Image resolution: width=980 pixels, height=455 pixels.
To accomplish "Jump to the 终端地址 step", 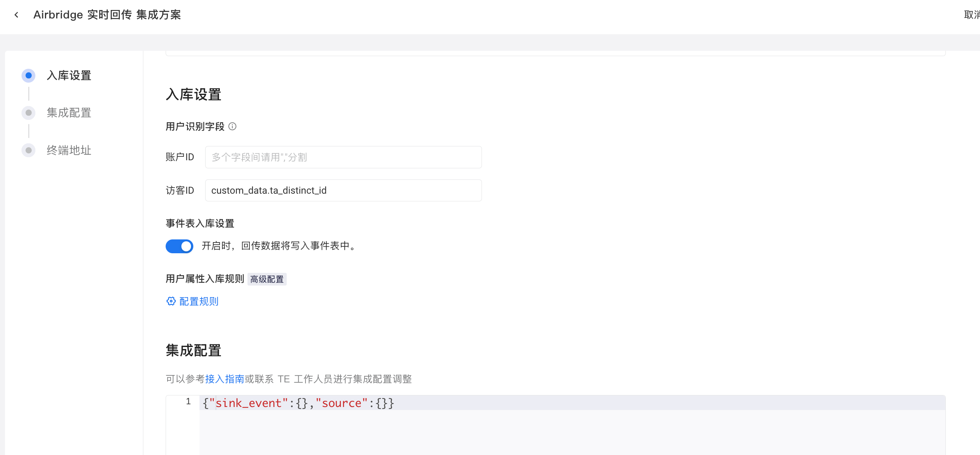I will point(69,150).
